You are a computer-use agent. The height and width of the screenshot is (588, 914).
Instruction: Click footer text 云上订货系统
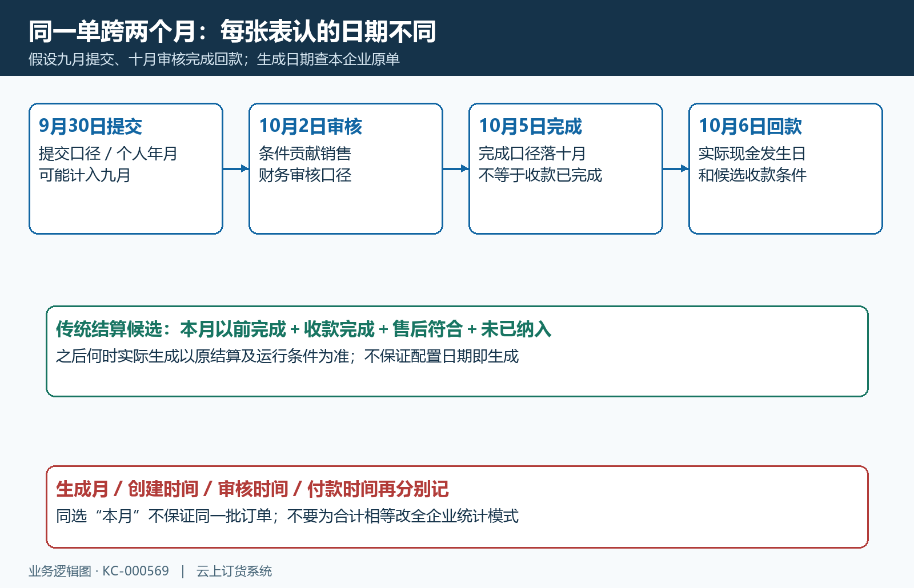tap(234, 571)
